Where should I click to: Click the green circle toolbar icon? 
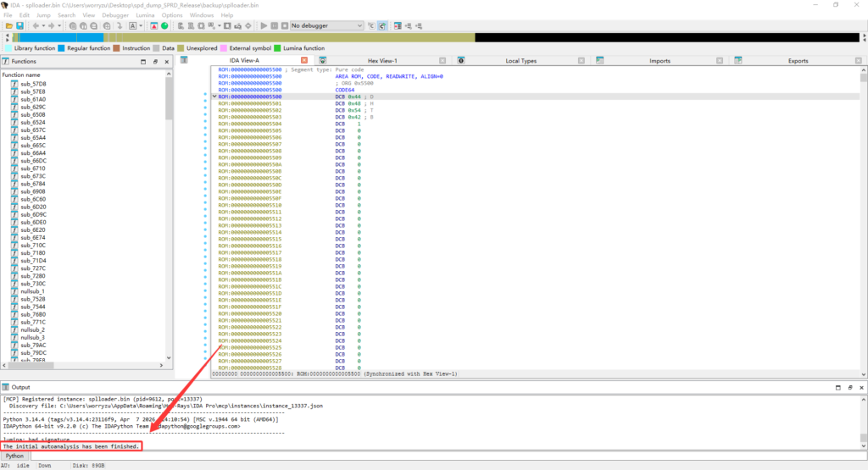(x=164, y=26)
